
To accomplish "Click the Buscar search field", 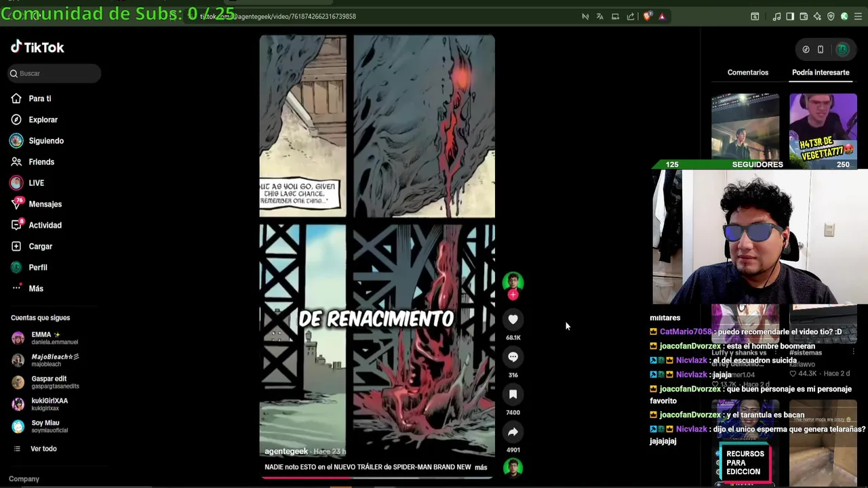I will [54, 73].
